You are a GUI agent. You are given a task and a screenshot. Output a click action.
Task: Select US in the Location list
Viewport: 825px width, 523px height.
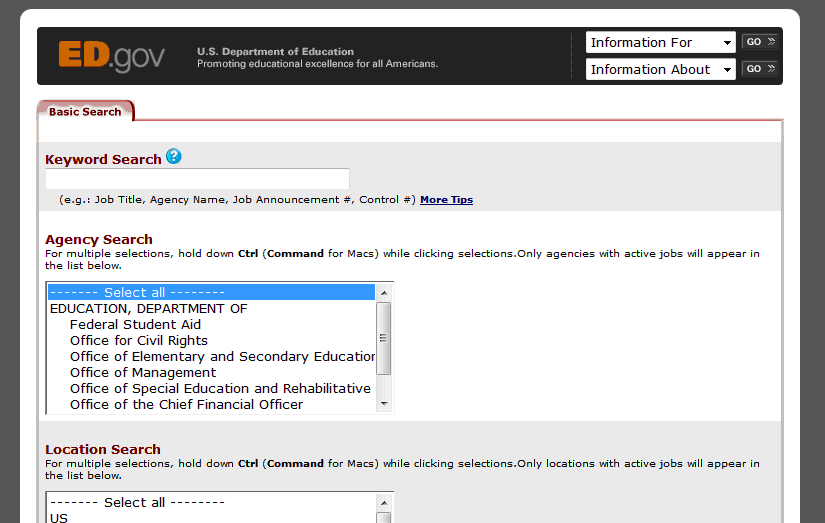(x=59, y=518)
